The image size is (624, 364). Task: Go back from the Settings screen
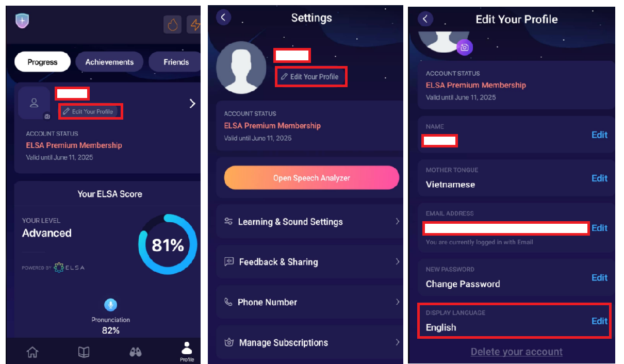point(223,17)
